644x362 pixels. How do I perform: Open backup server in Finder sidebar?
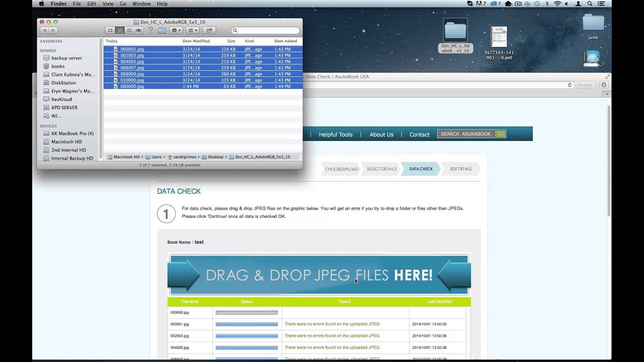point(66,58)
